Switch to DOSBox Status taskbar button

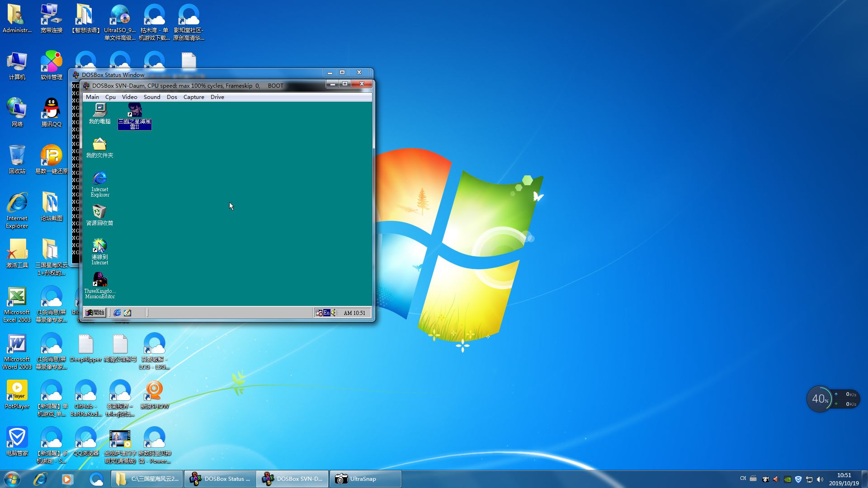pyautogui.click(x=220, y=479)
